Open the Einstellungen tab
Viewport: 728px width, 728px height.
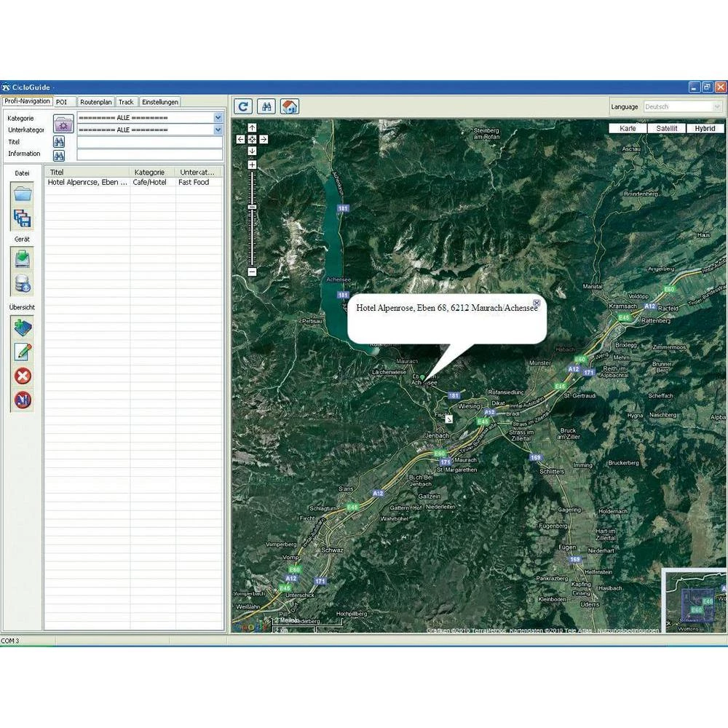(x=159, y=102)
